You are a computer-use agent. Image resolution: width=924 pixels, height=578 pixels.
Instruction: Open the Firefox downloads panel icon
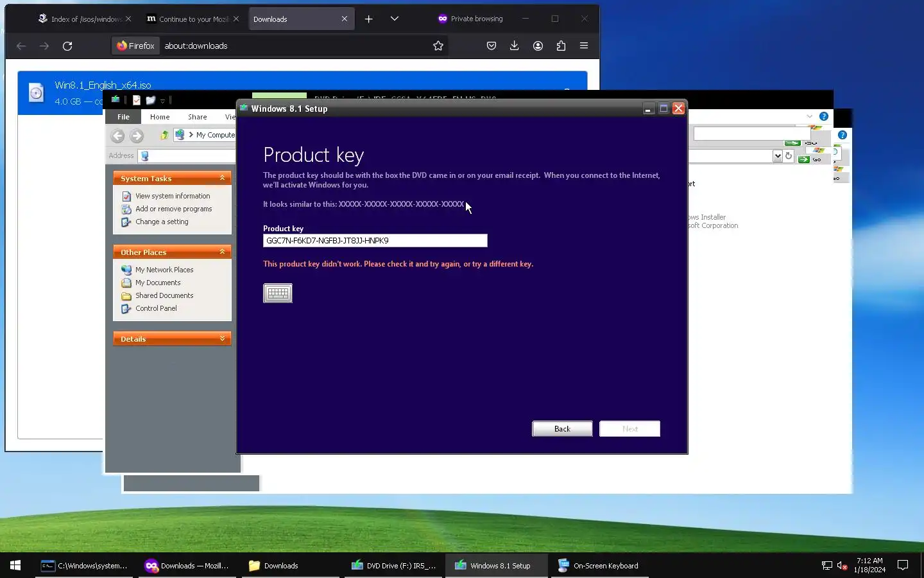click(x=515, y=46)
